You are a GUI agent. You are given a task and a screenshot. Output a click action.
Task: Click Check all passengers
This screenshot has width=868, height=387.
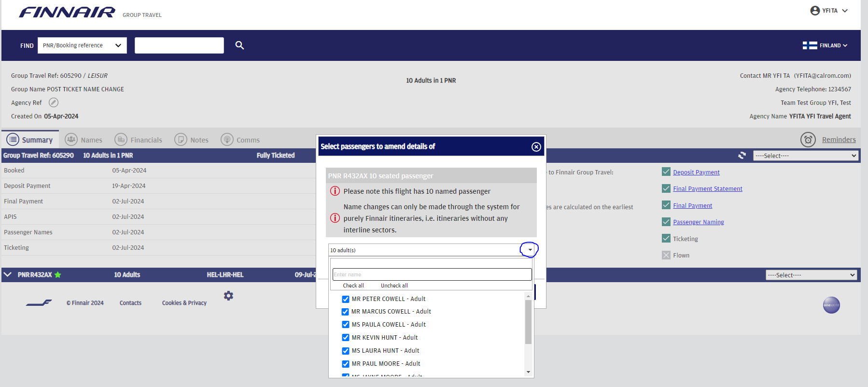click(x=353, y=286)
